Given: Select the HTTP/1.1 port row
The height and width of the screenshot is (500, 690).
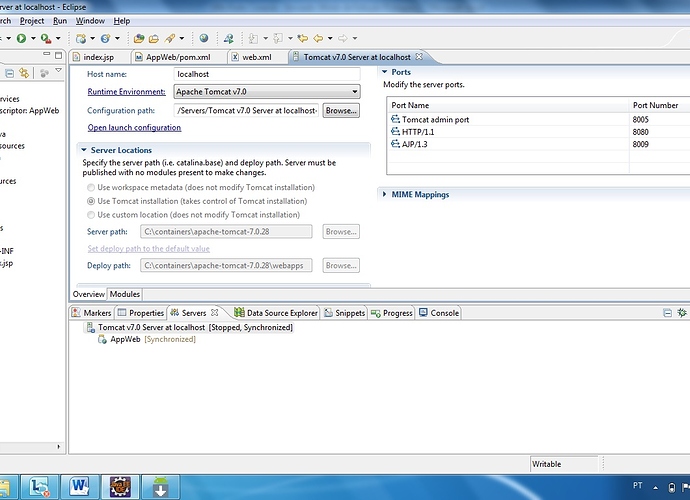Looking at the screenshot, I should [539, 132].
